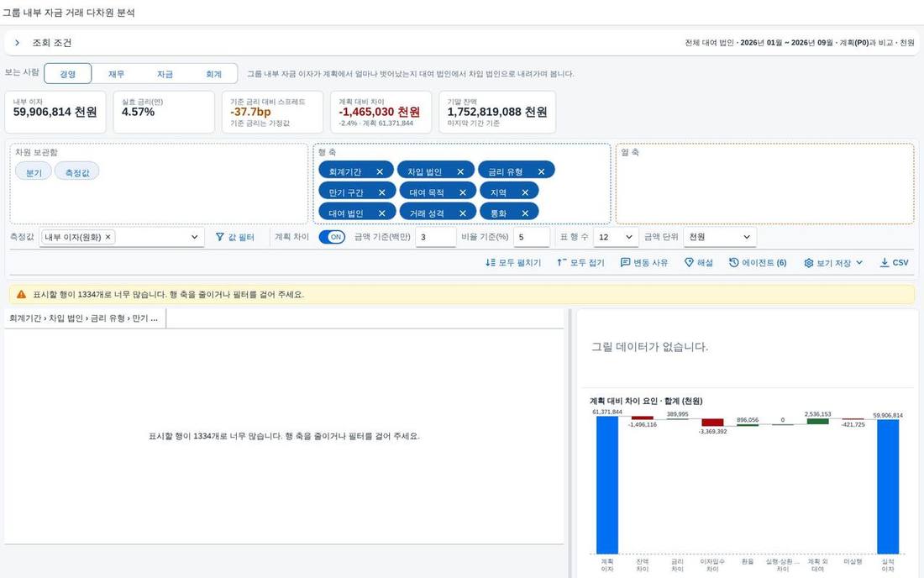Open the 측정값 multi-select dropdown arrow
Image resolution: width=924 pixels, height=578 pixels.
[195, 237]
